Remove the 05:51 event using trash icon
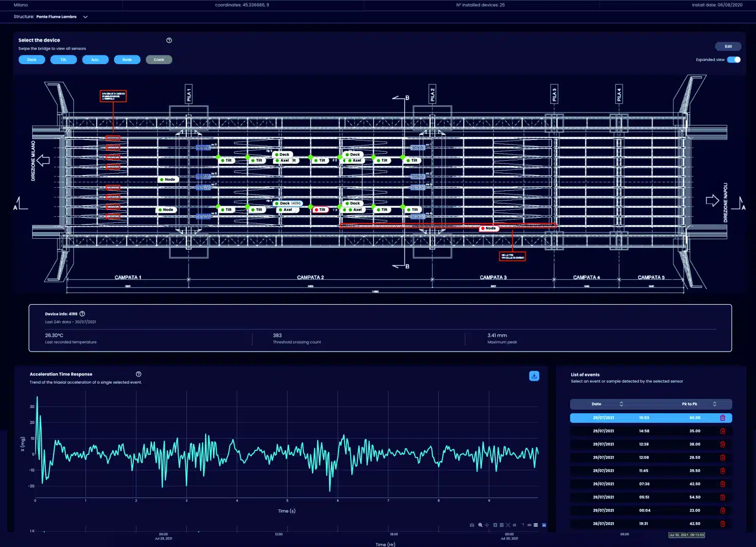Viewport: 756px width, 547px height. coord(722,497)
